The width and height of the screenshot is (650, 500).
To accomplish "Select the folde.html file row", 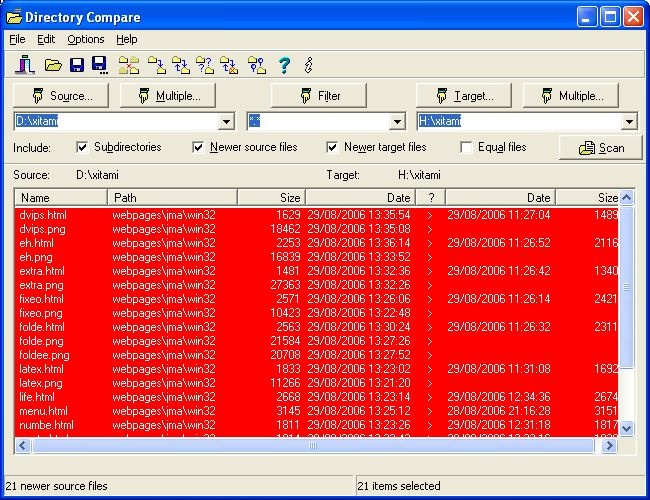I will [x=317, y=327].
